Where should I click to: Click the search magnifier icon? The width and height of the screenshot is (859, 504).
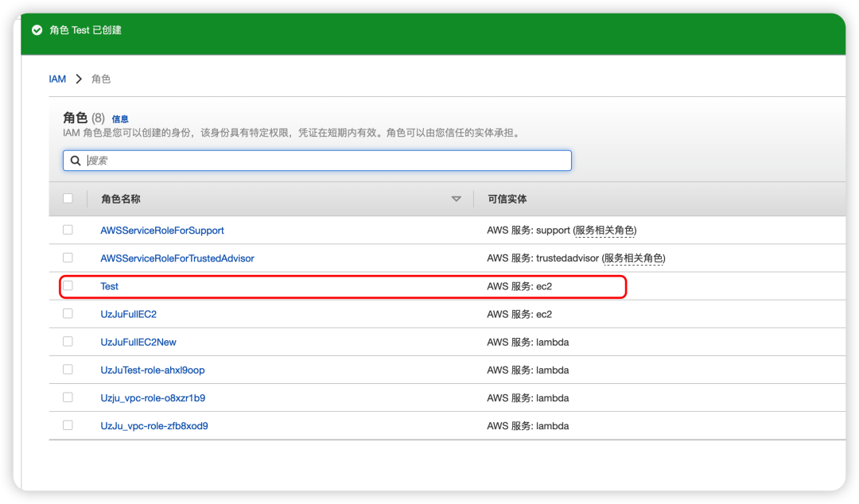[76, 161]
